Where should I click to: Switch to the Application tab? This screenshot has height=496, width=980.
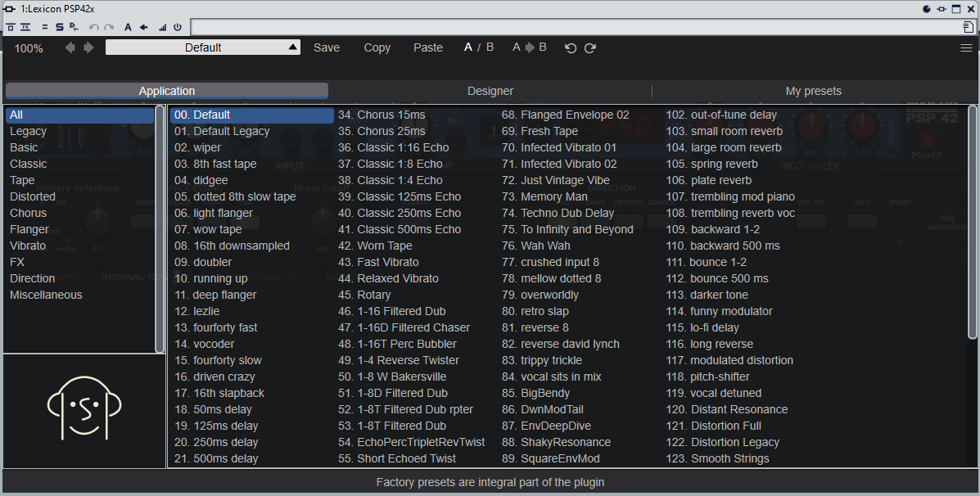pos(167,91)
